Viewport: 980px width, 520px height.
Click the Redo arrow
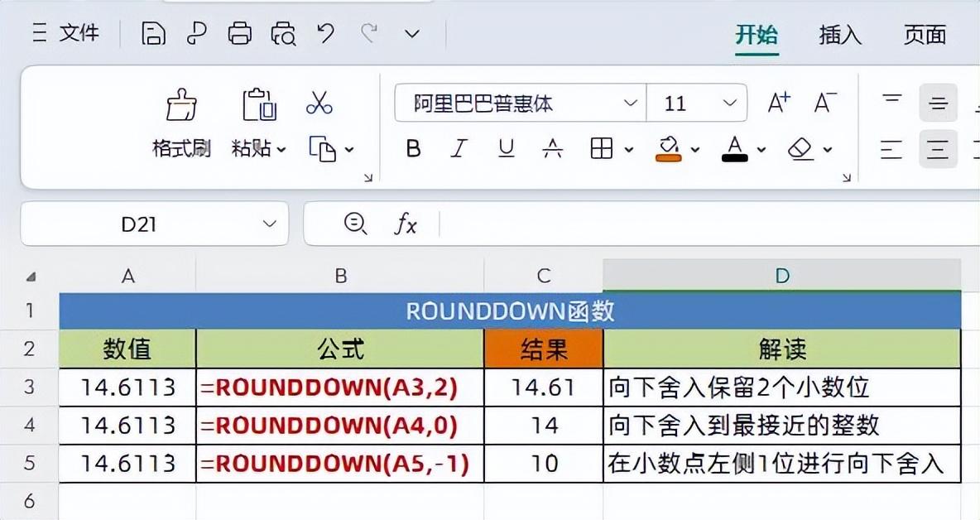point(369,32)
